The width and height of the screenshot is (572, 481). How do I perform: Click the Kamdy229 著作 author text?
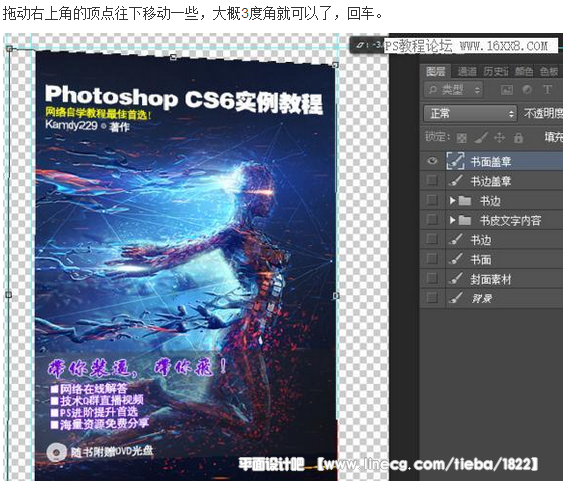click(88, 126)
